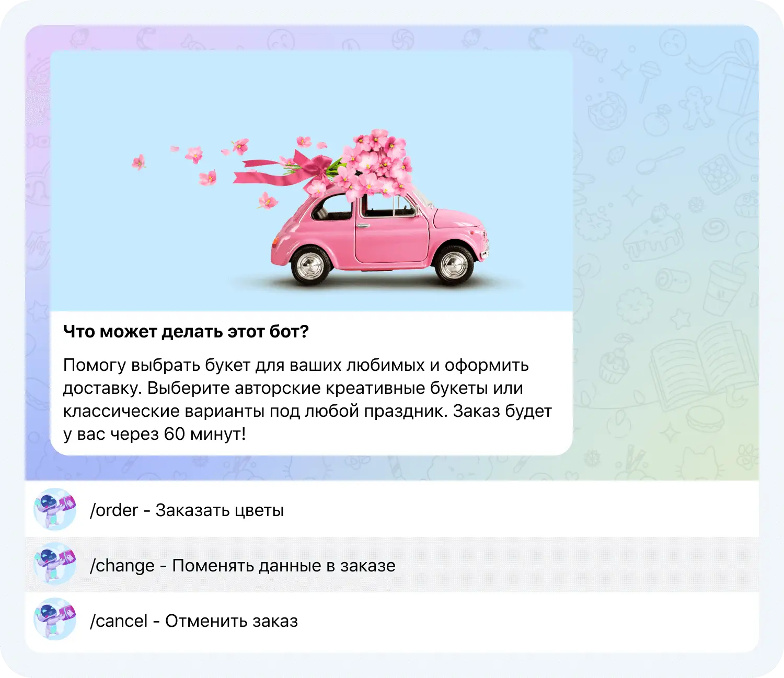This screenshot has height=678, width=784.
Task: Click the bot avatar next to /change
Action: [x=55, y=564]
